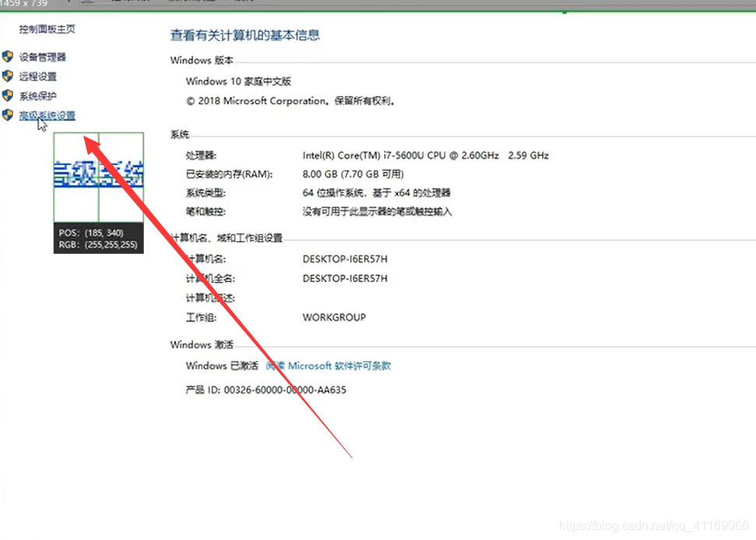Open 阅读 Microsoft 软件许可条款 link
Viewport: 756px width, 540px height.
point(329,365)
